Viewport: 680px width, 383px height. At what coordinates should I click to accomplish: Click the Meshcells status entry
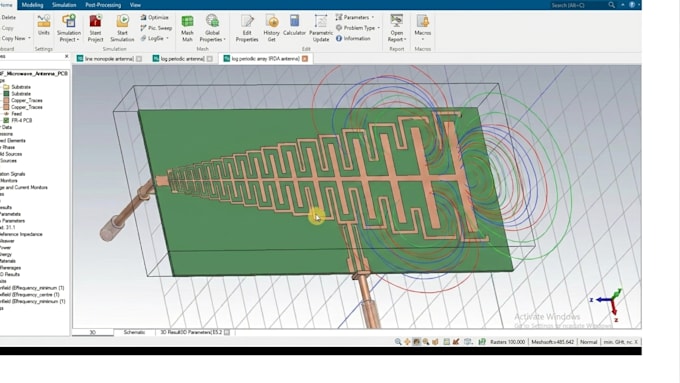point(552,342)
